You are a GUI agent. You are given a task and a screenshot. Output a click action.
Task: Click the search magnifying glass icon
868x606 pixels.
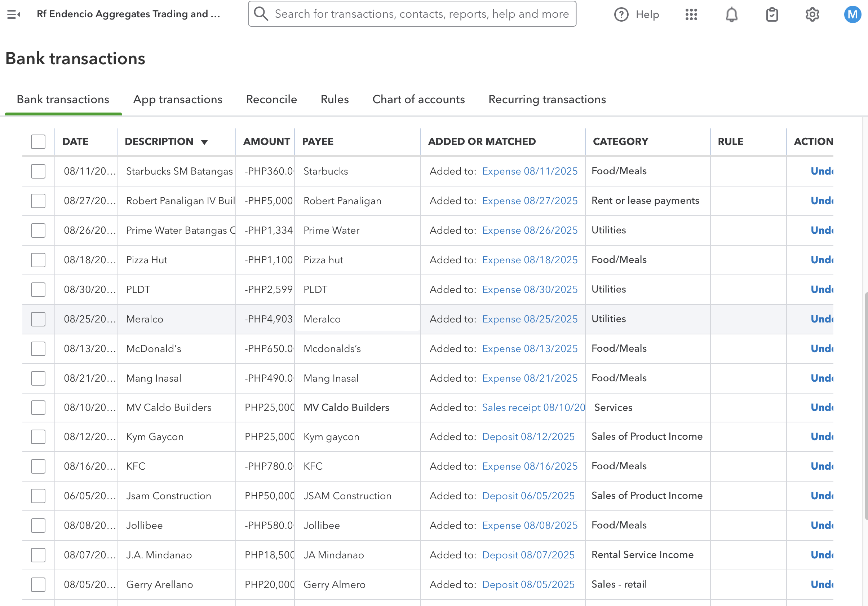click(x=261, y=14)
